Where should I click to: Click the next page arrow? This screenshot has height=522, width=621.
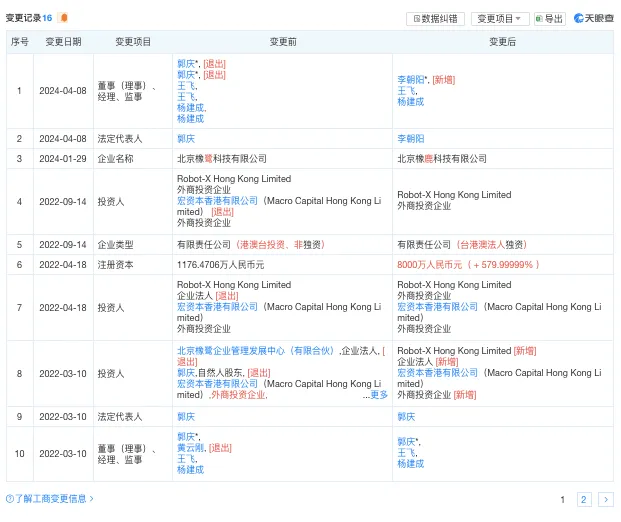click(605, 499)
